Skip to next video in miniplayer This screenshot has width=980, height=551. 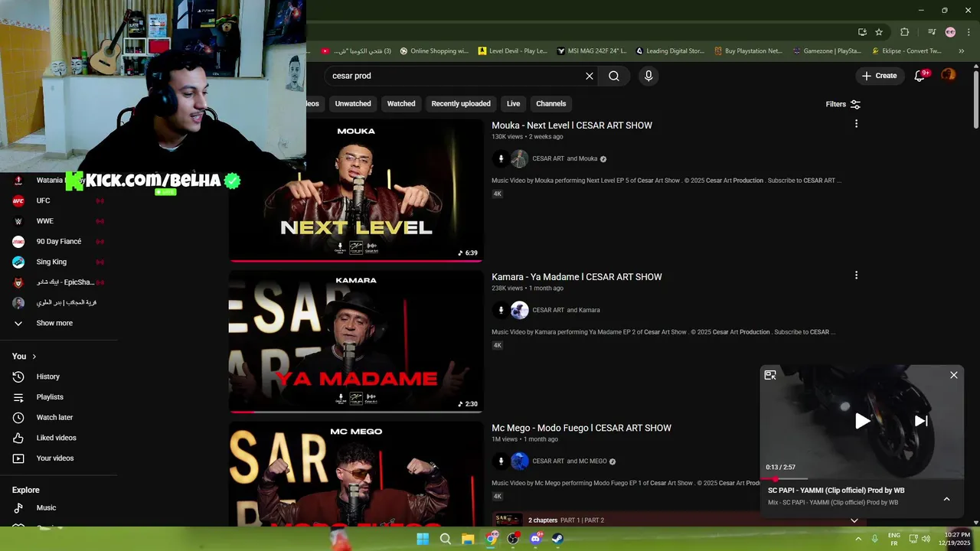click(921, 420)
